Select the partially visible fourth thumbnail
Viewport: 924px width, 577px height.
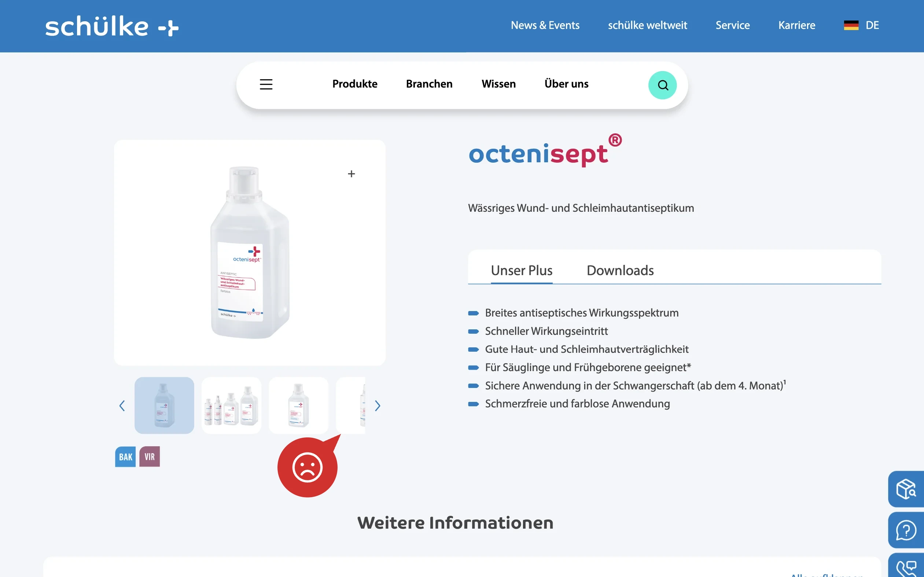350,405
